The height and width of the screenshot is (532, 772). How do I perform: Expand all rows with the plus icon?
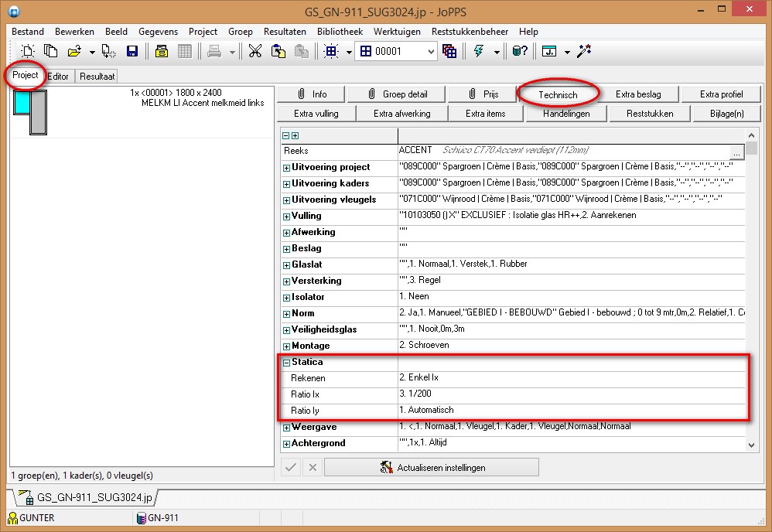[295, 136]
